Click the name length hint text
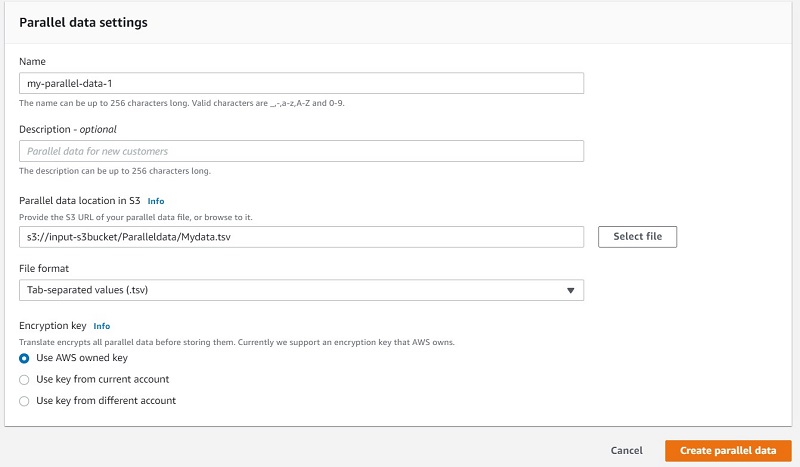Image resolution: width=800 pixels, height=467 pixels. point(182,103)
